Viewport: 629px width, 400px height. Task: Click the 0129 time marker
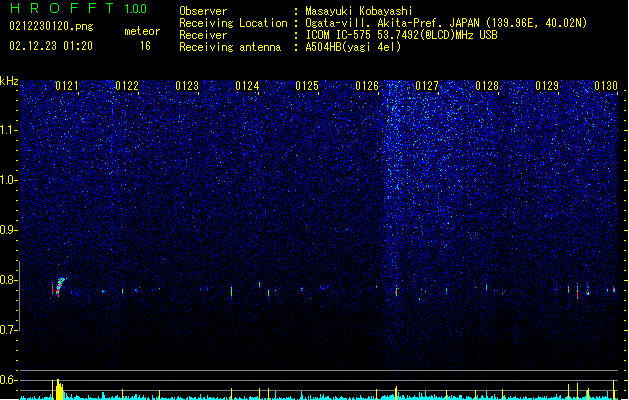pos(547,86)
